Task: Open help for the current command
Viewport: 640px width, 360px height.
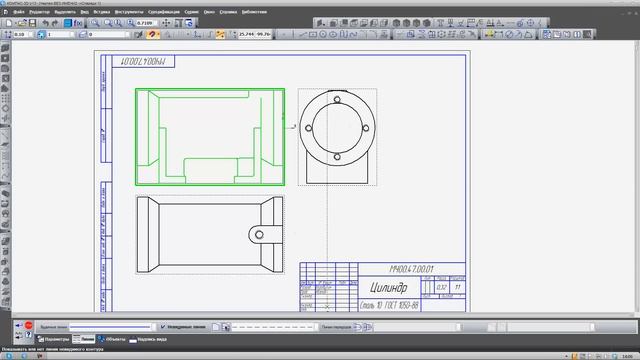Action: [29, 335]
